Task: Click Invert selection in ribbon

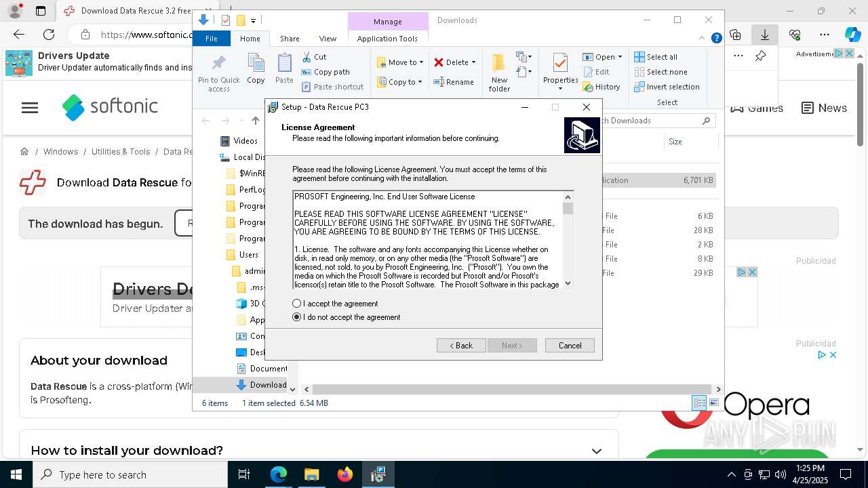Action: tap(667, 87)
